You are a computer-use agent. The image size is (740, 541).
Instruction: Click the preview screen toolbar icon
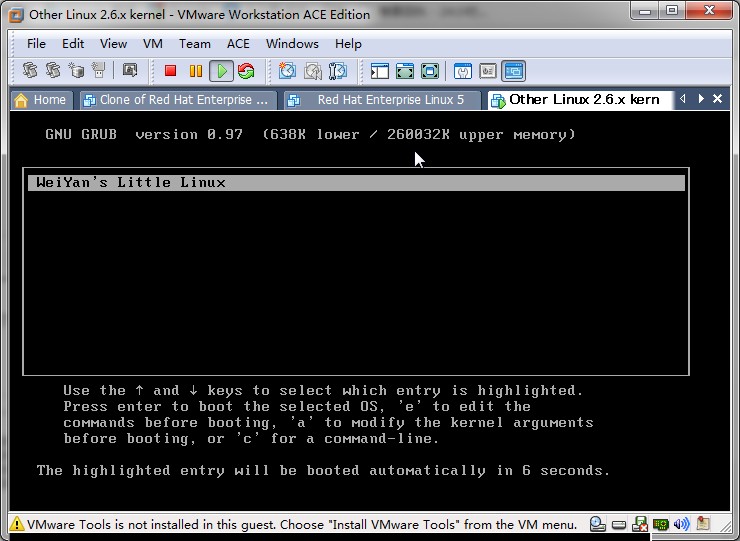click(x=130, y=70)
